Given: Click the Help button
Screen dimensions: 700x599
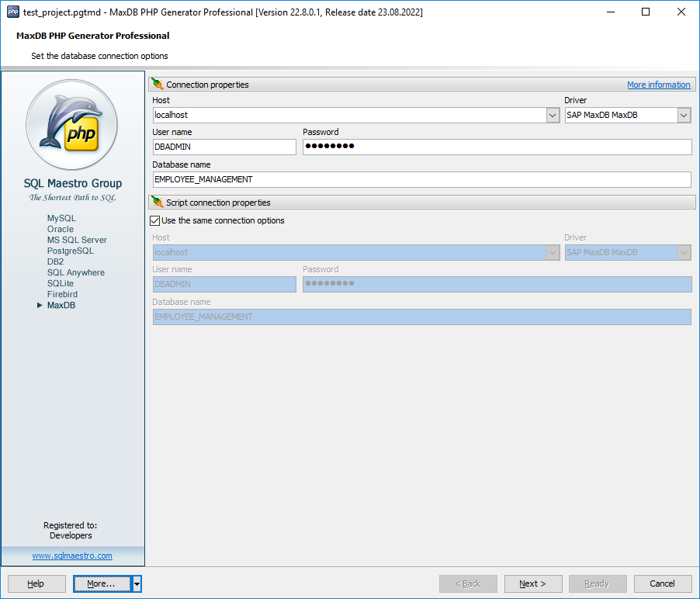Looking at the screenshot, I should 36,583.
